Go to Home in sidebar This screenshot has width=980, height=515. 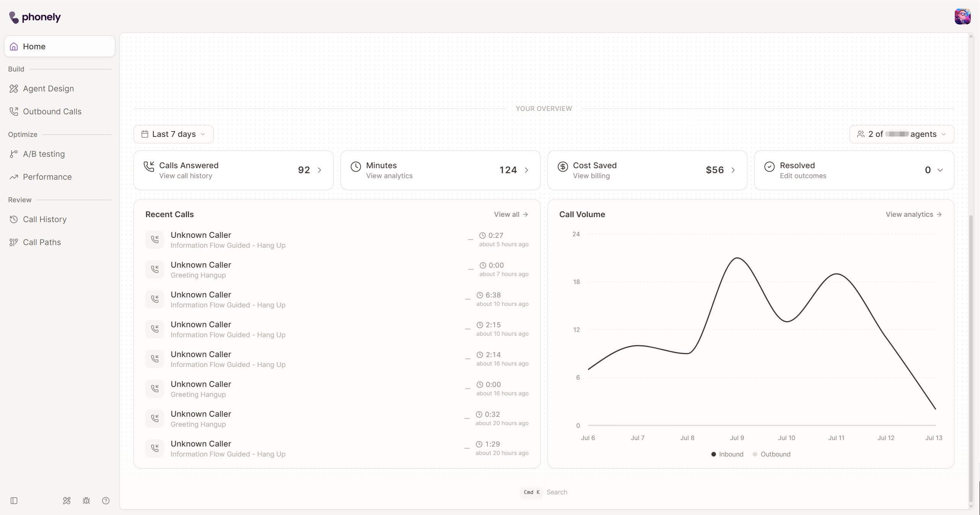pyautogui.click(x=60, y=46)
